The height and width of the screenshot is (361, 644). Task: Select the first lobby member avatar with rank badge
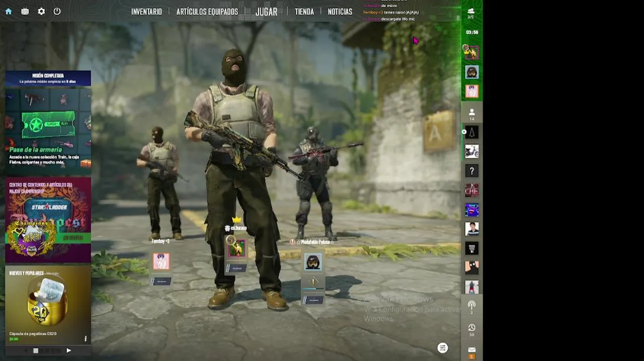(471, 52)
